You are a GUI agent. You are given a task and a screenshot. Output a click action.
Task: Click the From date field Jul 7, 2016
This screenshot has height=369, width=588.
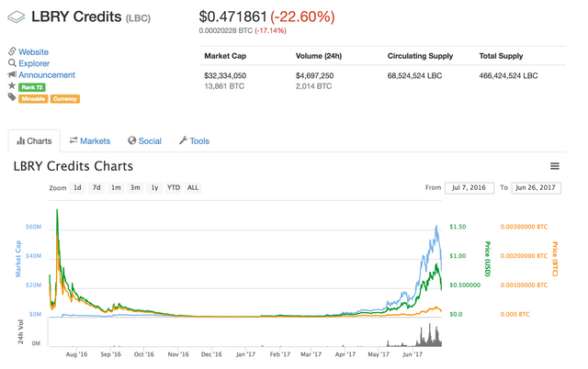click(469, 187)
